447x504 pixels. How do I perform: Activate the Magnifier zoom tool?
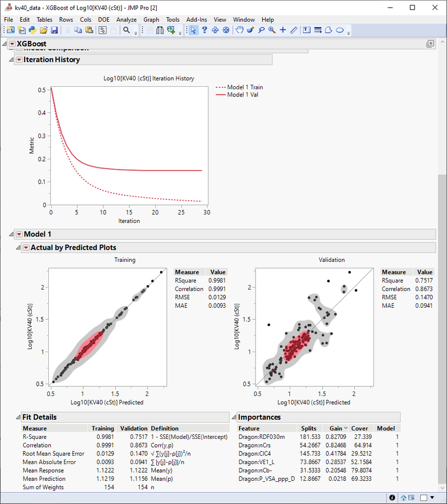pyautogui.click(x=272, y=30)
